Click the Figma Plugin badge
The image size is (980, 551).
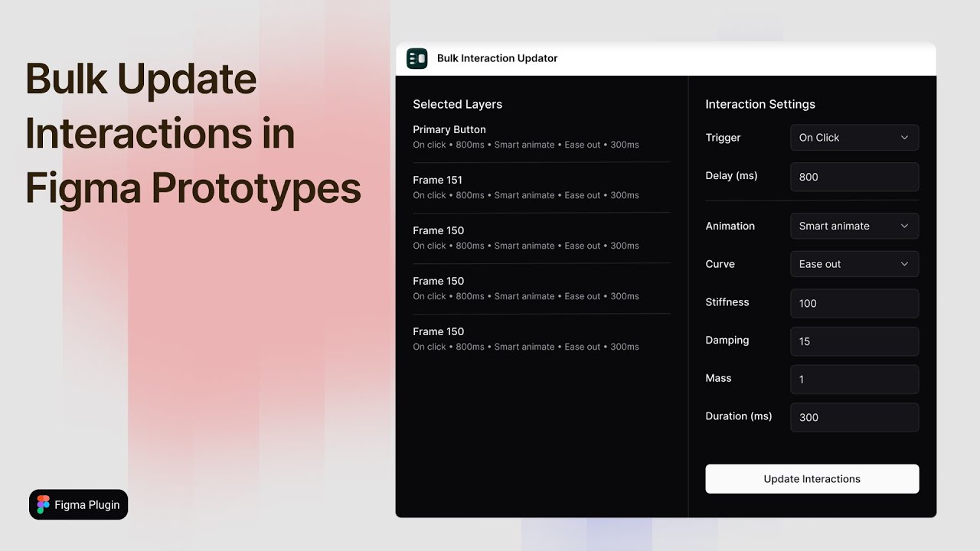[79, 505]
